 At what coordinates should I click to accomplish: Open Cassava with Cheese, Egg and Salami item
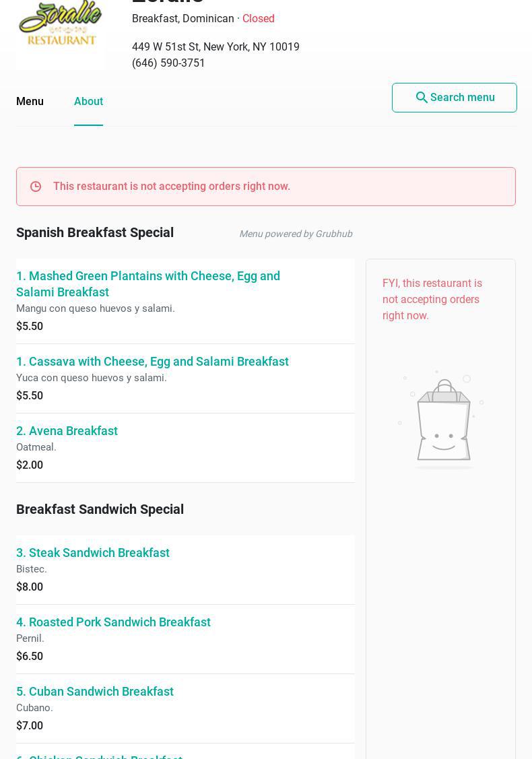click(x=152, y=362)
